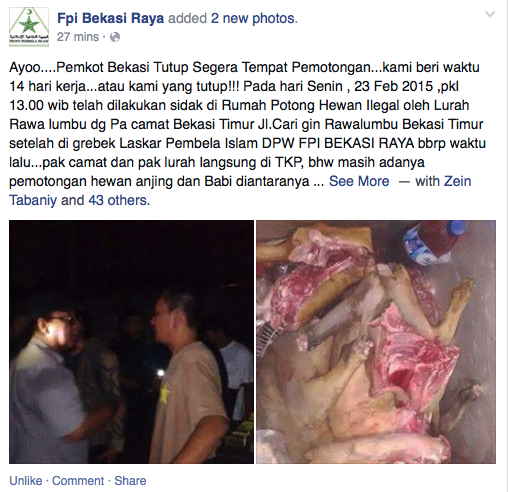Expand the post text with See More

point(359,181)
